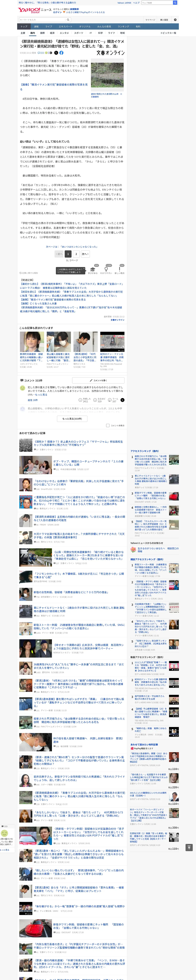The width and height of the screenshot is (196, 980).
Task: Click the コメントを書く button
Action: [98, 380]
